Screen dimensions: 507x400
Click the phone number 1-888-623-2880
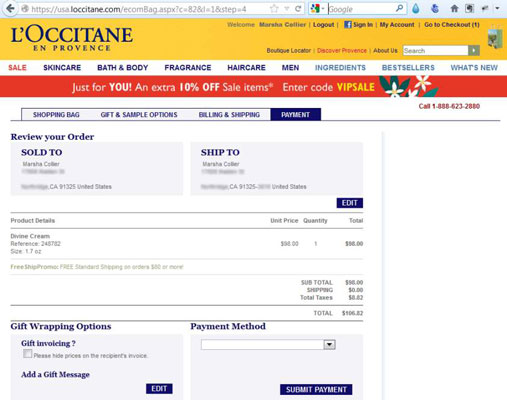pyautogui.click(x=456, y=106)
